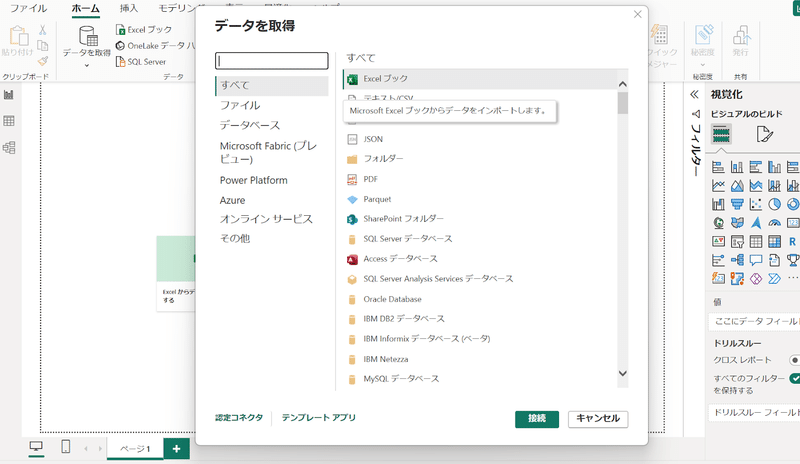Select the table visual

click(x=756, y=241)
